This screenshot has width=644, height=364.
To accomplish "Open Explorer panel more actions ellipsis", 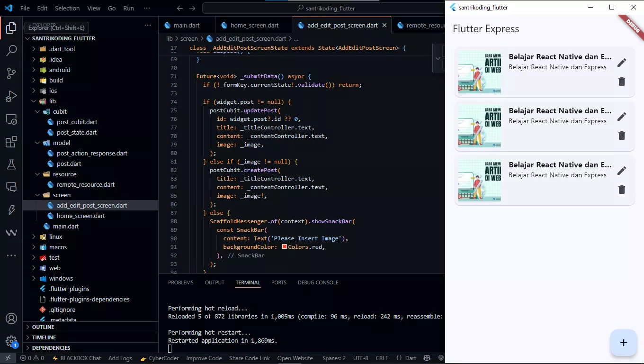I will (x=148, y=25).
